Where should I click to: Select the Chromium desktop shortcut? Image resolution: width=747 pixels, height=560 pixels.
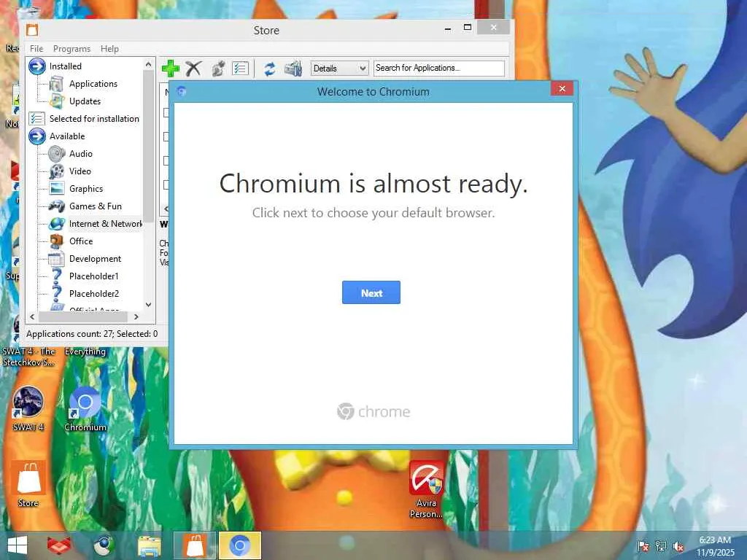[85, 408]
